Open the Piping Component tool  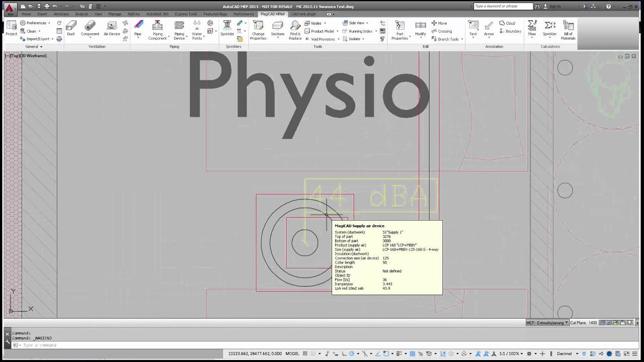pos(157,30)
